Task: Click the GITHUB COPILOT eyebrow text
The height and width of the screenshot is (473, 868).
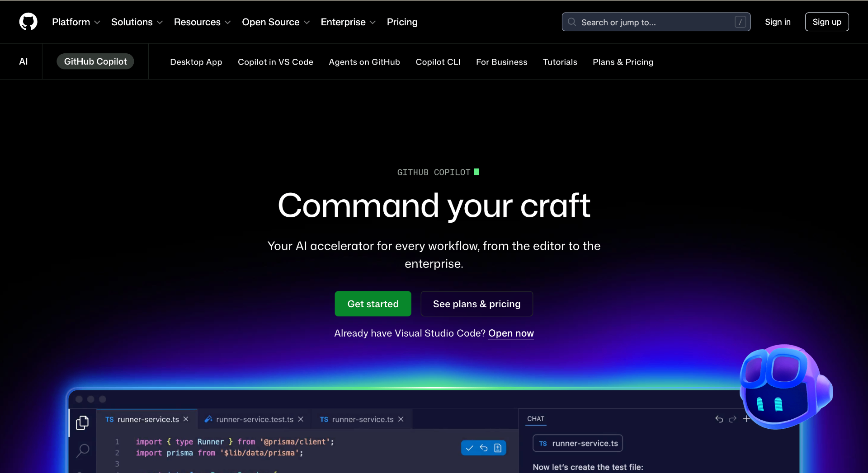Action: 434,172
